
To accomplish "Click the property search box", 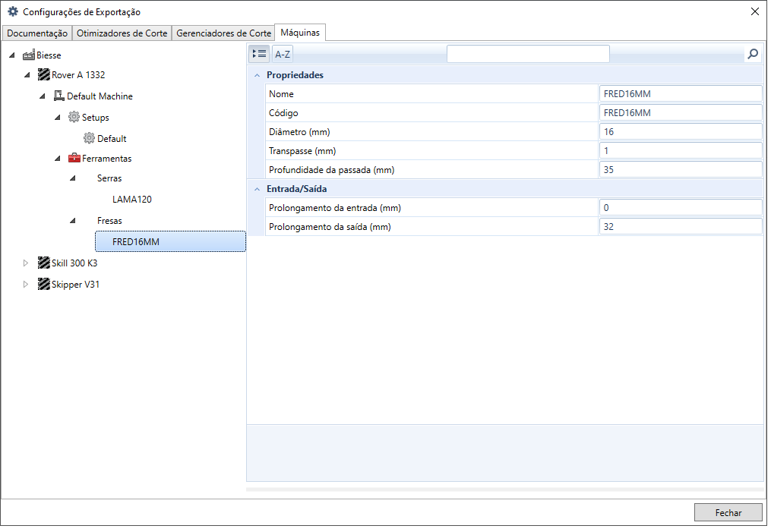I will coord(528,54).
